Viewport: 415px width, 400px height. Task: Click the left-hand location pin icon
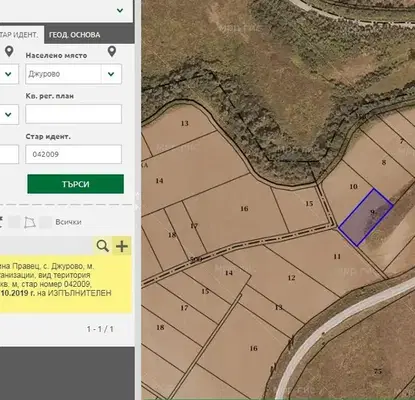9,52
